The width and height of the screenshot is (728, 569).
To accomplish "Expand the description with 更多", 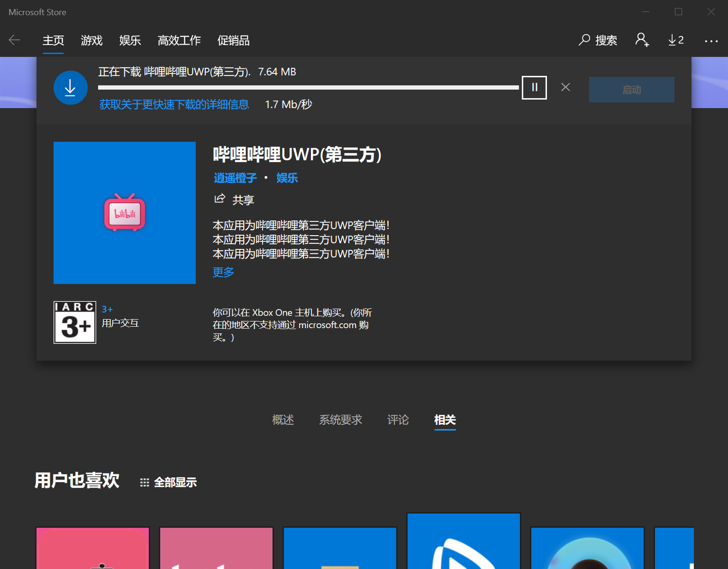I will [223, 272].
